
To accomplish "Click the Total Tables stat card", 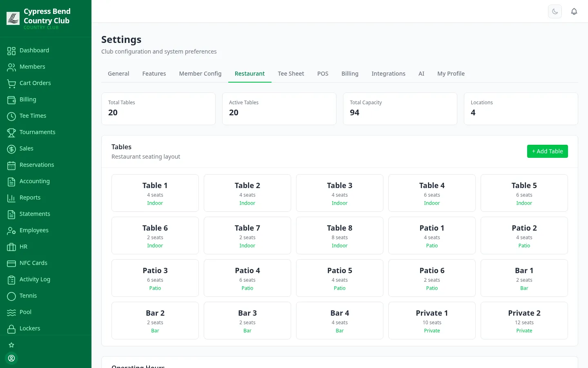I will click(158, 109).
